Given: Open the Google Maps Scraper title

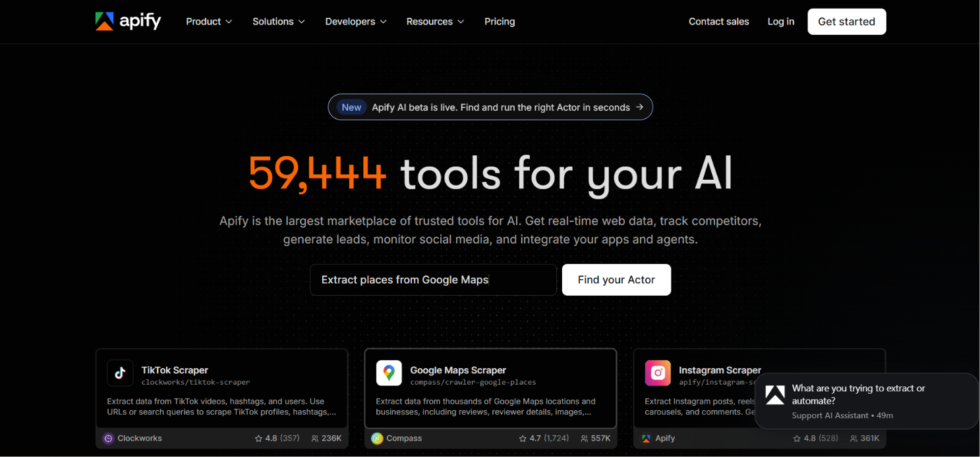Looking at the screenshot, I should pos(458,370).
